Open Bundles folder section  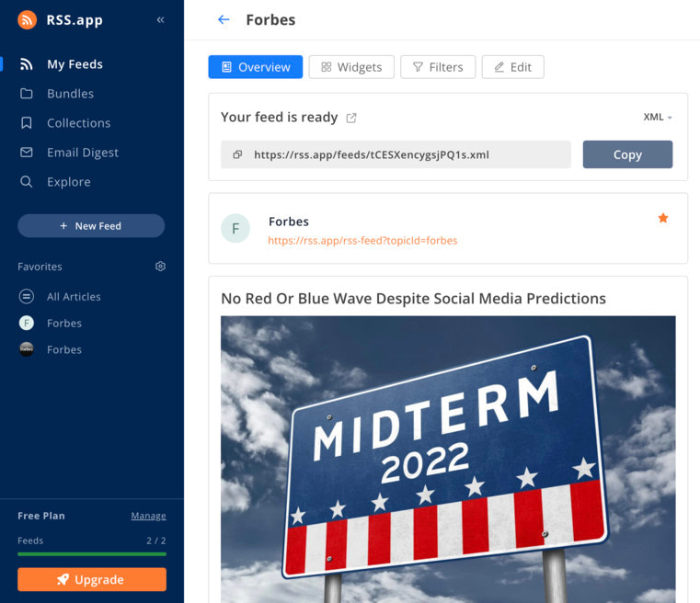[x=70, y=94]
